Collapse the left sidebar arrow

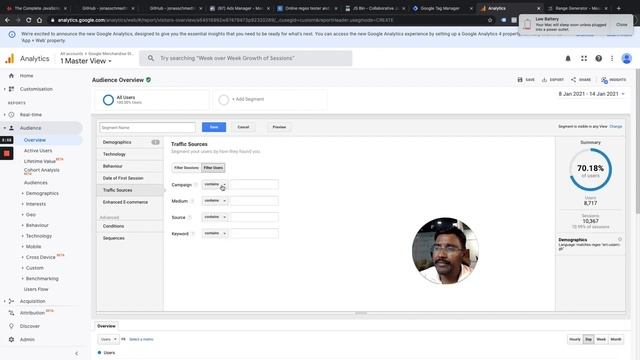76,353
